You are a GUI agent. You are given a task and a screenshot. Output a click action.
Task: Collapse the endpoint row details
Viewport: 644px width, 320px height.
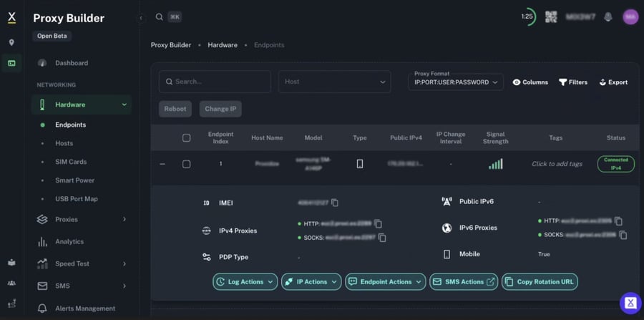(x=162, y=164)
